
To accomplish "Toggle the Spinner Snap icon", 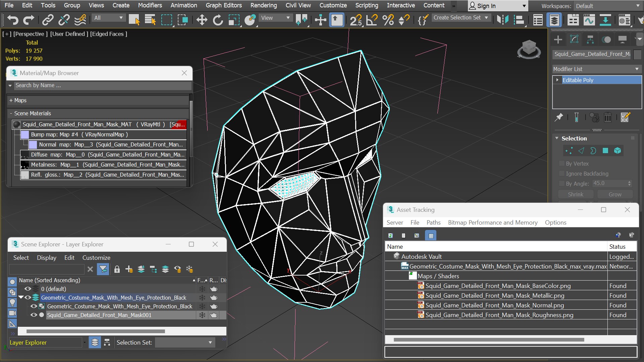I will [x=404, y=20].
